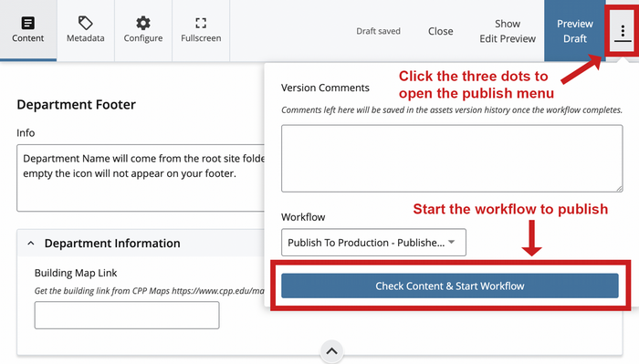Click the Building Map Link label
Image resolution: width=639 pixels, height=364 pixels.
pos(76,273)
